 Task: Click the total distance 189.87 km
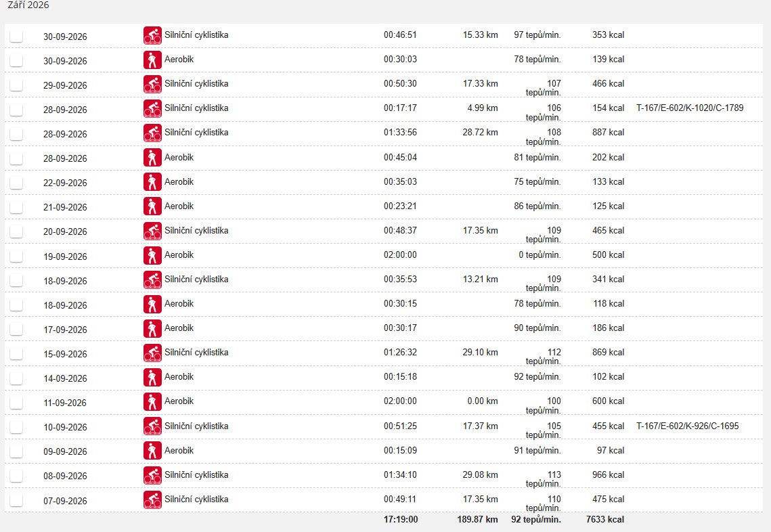[x=477, y=519]
